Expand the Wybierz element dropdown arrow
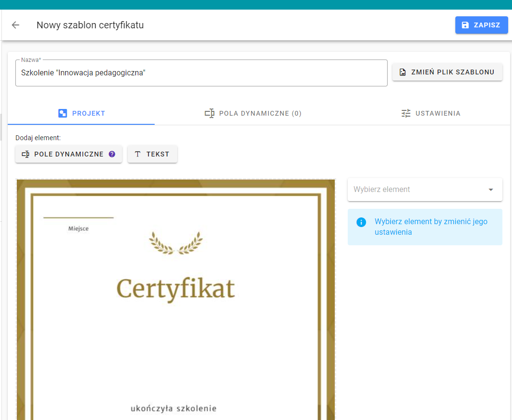This screenshot has width=512, height=420. [490, 190]
